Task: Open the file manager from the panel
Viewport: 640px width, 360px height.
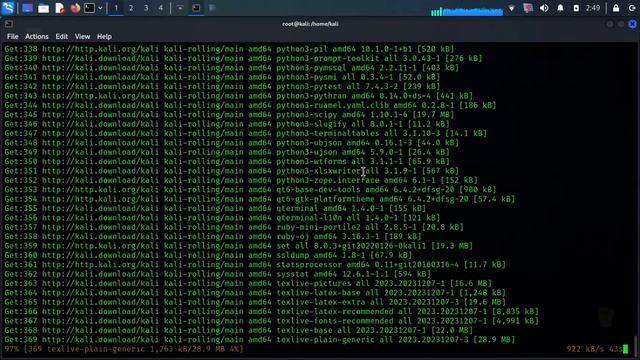Action: tap(43, 8)
